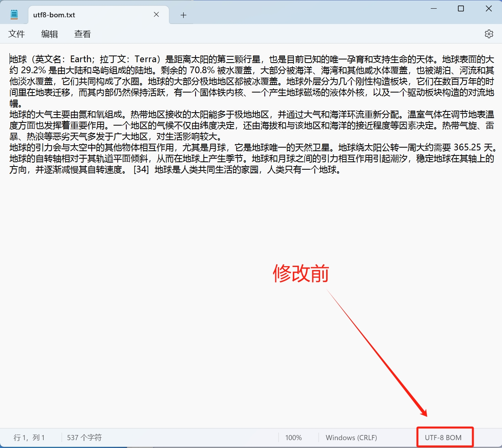Open a new tab with the plus icon
The height and width of the screenshot is (448, 502).
[183, 15]
